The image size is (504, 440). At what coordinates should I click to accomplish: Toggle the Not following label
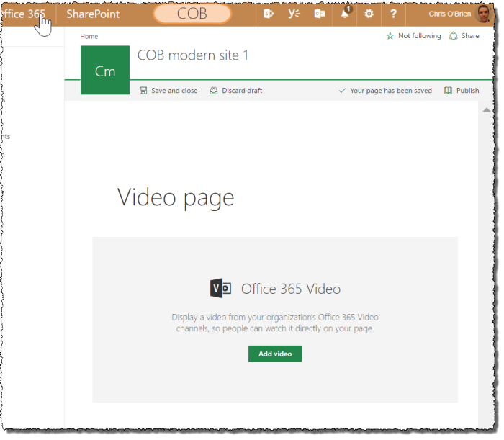tap(420, 36)
